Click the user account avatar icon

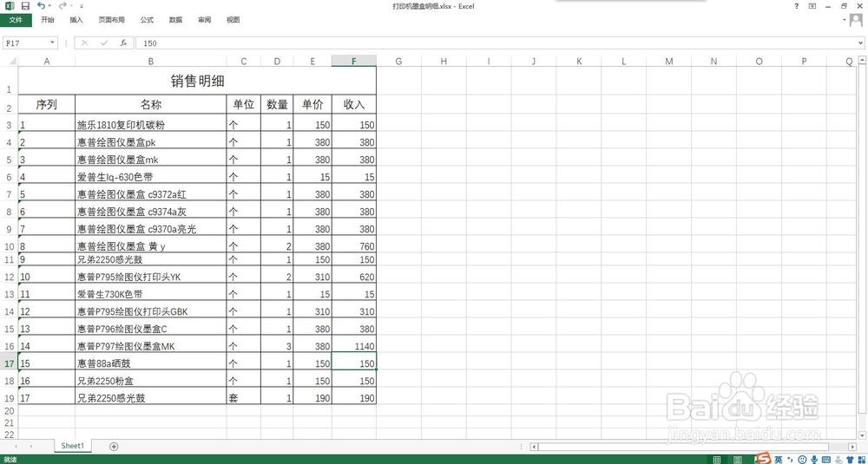tap(856, 20)
